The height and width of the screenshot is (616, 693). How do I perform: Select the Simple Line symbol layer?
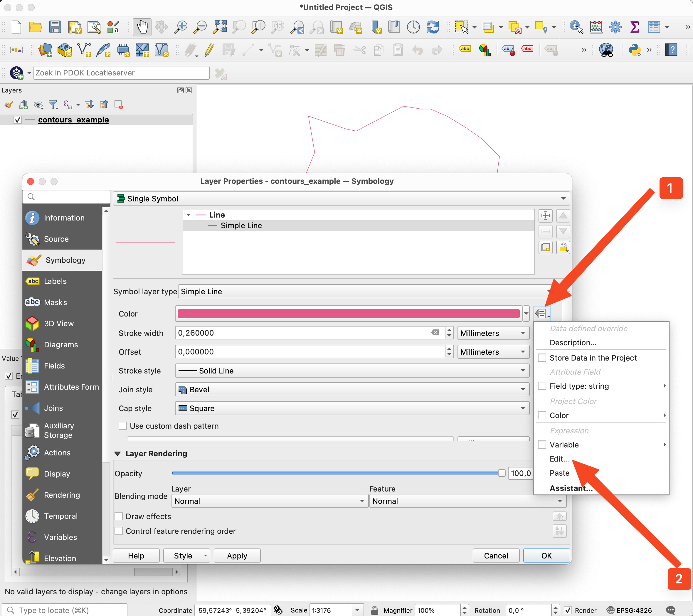[x=358, y=225]
